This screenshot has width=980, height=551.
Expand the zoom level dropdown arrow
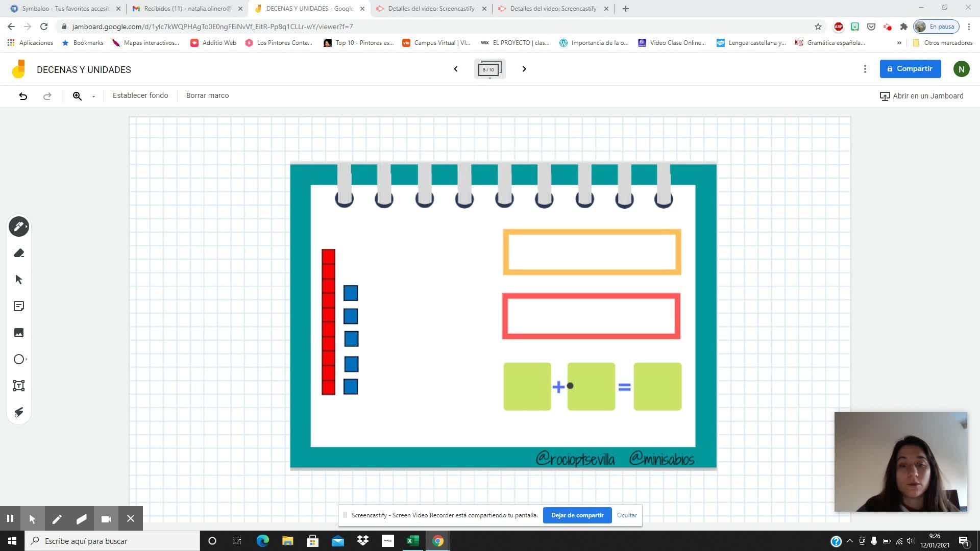(x=93, y=96)
